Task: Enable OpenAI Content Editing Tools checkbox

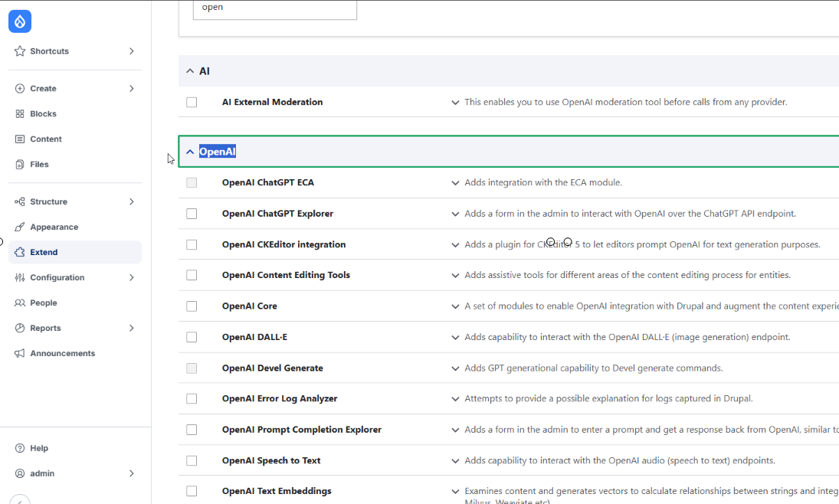Action: [x=192, y=275]
